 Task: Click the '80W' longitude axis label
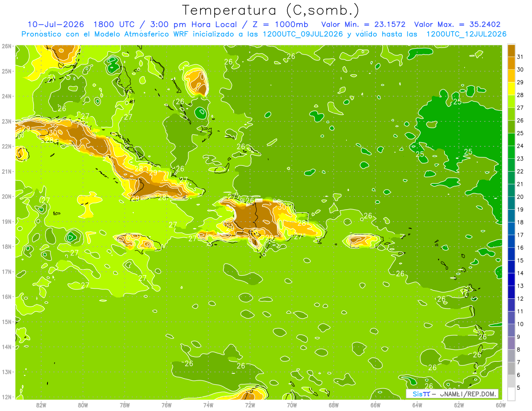coord(83,404)
